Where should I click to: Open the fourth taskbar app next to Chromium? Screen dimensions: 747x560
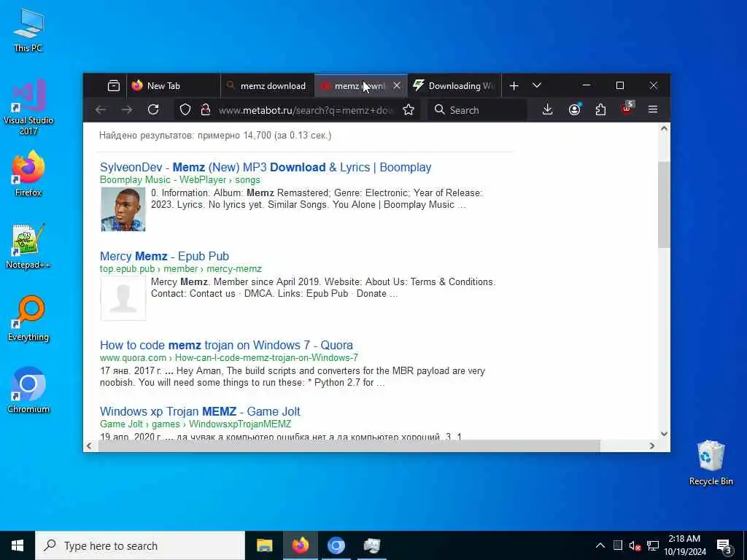[371, 545]
